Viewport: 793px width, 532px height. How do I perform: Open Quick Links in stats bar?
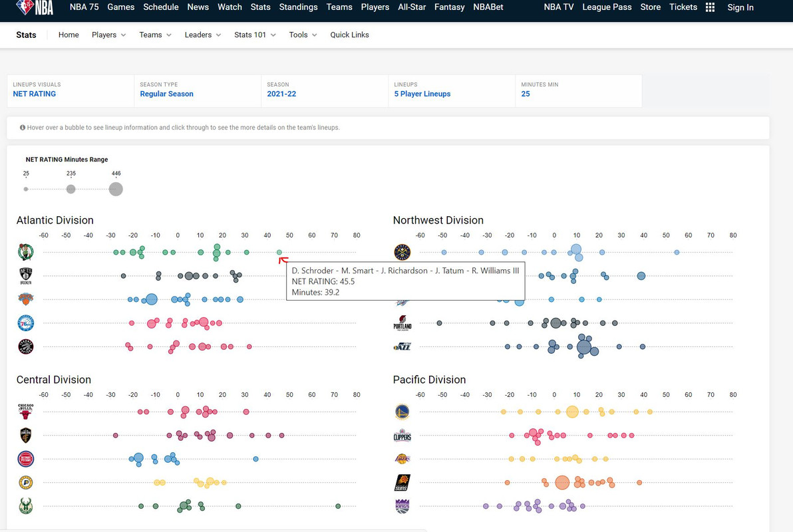[349, 35]
